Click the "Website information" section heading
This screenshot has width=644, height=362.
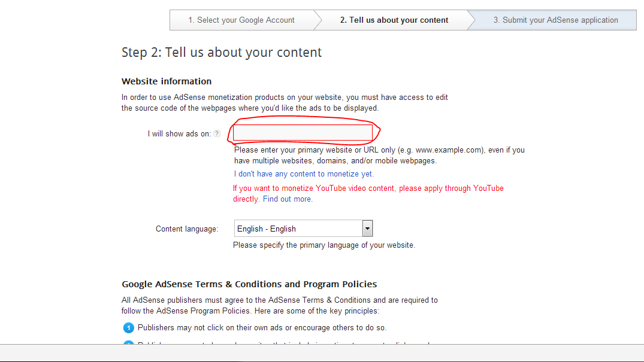167,81
